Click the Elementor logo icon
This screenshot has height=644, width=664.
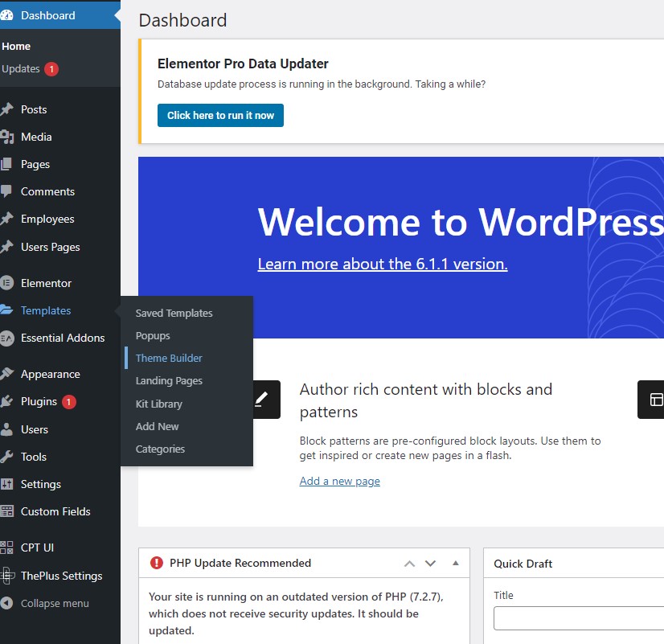[6, 283]
